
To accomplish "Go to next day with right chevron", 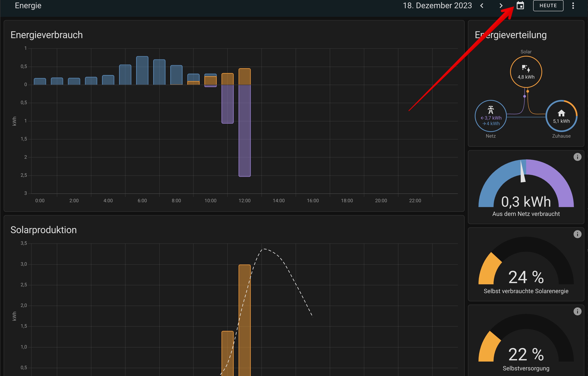I will pyautogui.click(x=501, y=6).
